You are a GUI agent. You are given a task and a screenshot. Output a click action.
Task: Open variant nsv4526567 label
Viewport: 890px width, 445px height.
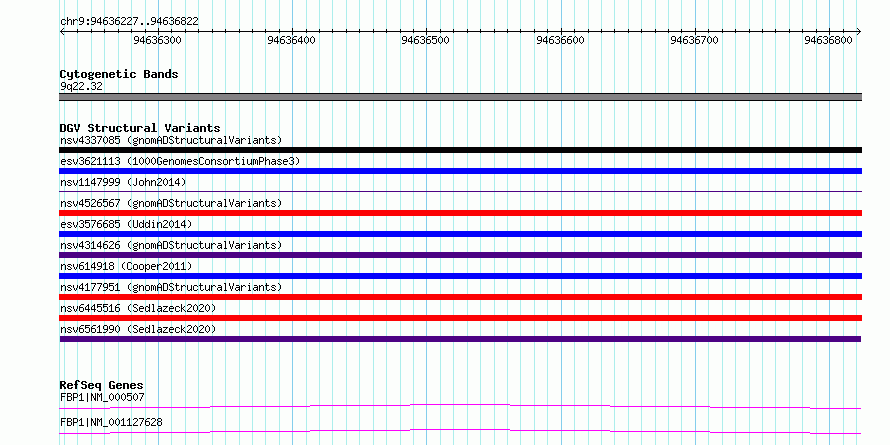[171, 203]
